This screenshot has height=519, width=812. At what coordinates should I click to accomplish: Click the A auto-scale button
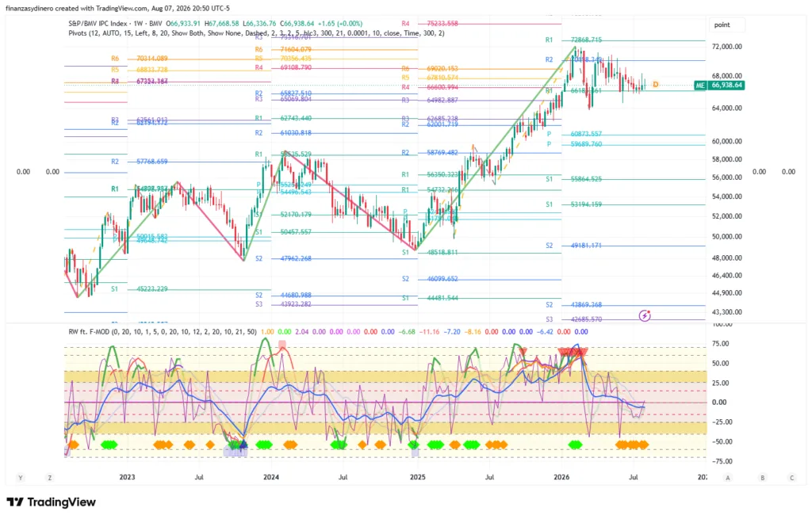coord(728,478)
